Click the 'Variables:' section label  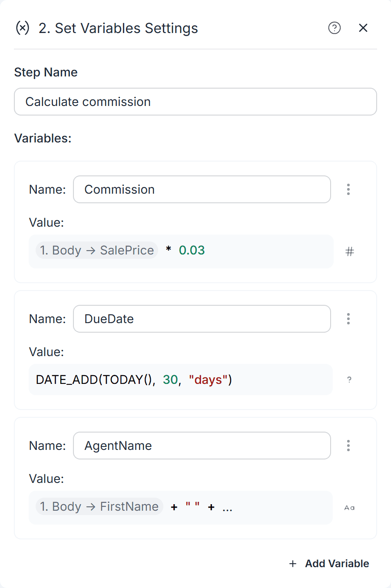43,138
